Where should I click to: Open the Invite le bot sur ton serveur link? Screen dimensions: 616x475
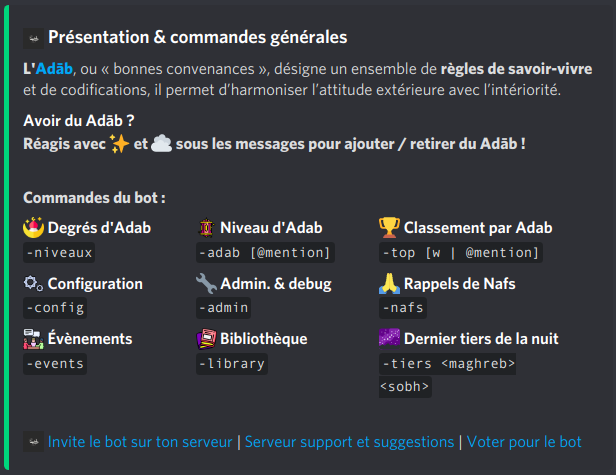tap(139, 441)
